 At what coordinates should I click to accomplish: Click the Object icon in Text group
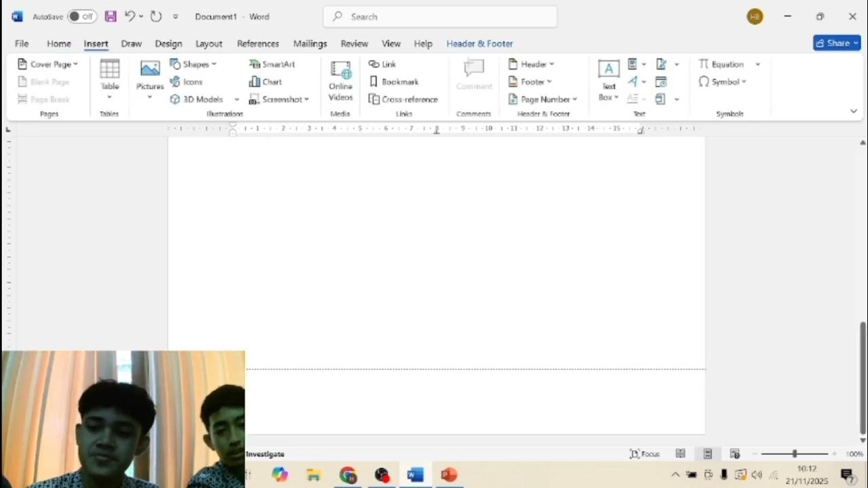click(x=660, y=99)
